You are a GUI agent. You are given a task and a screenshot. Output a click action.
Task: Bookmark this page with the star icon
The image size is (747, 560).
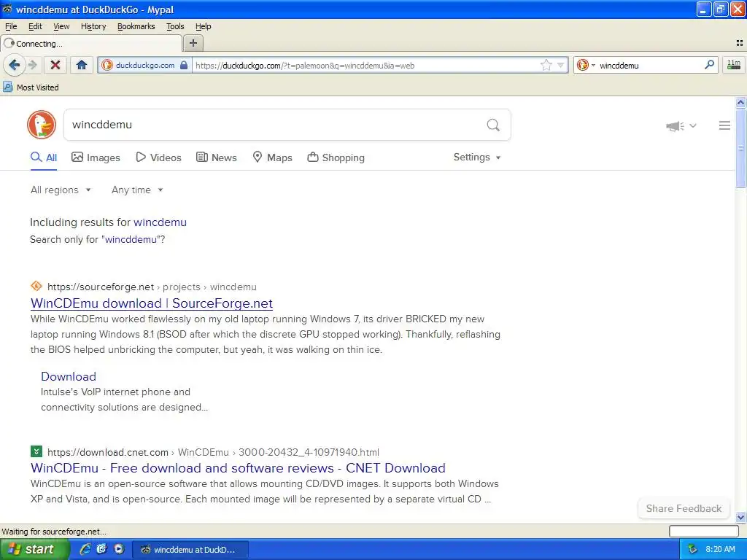546,65
